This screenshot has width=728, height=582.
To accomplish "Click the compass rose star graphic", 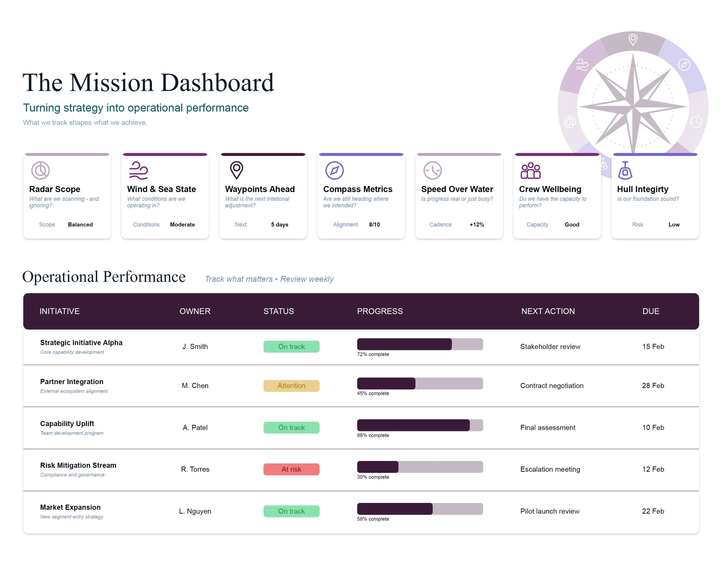I will pyautogui.click(x=633, y=106).
